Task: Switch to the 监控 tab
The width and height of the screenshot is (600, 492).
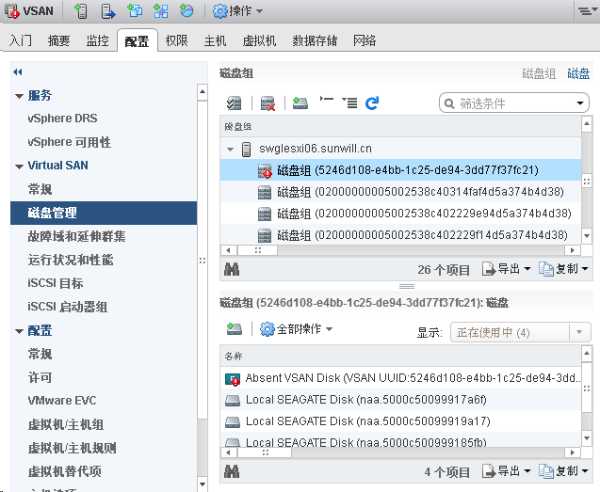Action: click(97, 40)
